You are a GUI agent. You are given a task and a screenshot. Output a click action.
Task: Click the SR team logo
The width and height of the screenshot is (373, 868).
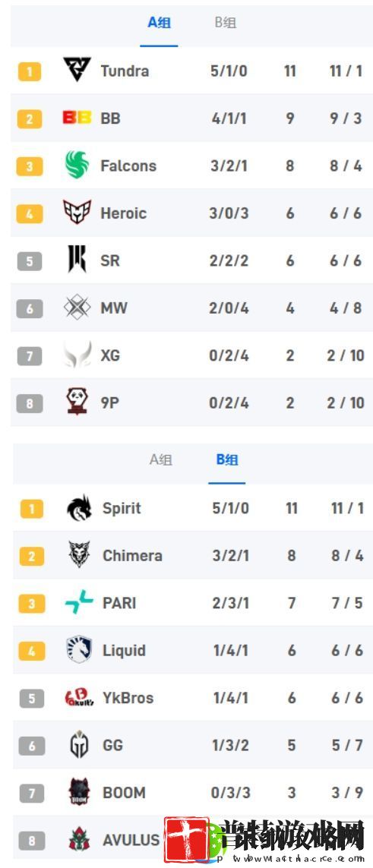point(77,260)
